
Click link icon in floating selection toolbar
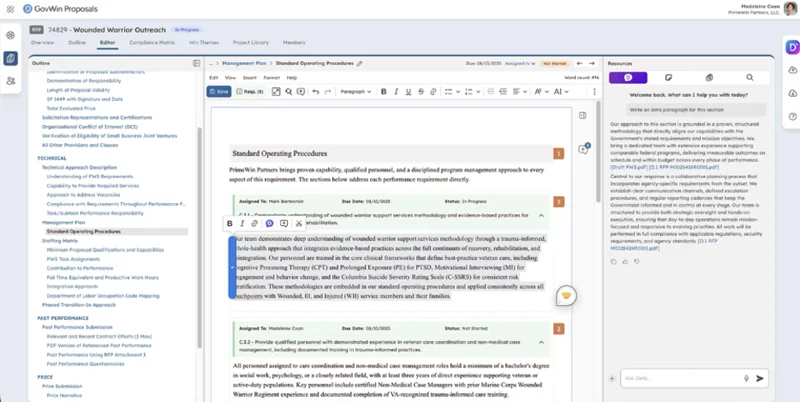(255, 223)
